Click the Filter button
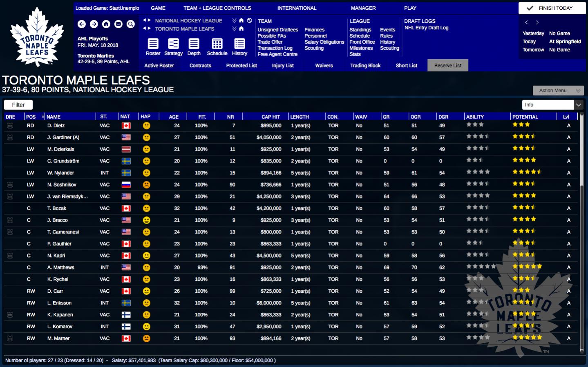Screen dimensions: 588x367 tap(18, 105)
